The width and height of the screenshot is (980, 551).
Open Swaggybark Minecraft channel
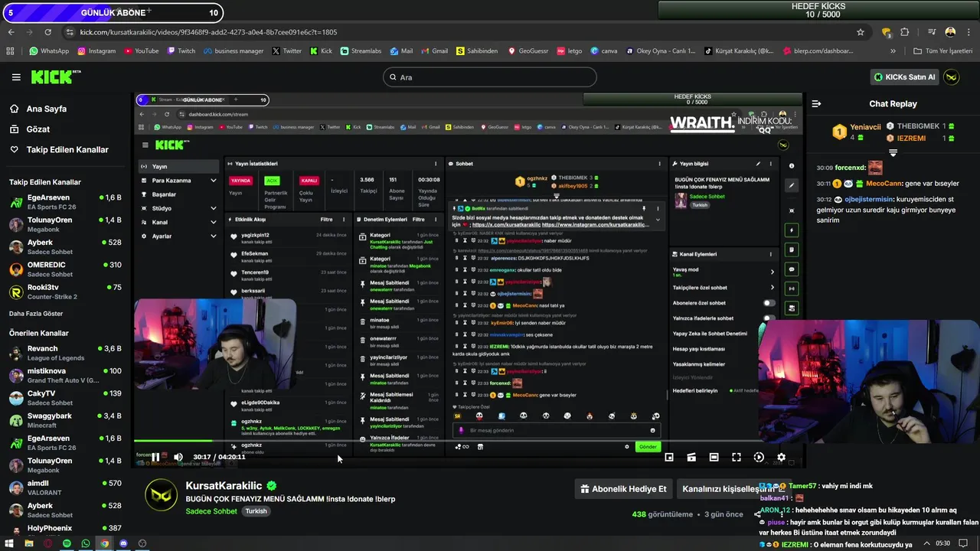coord(65,420)
